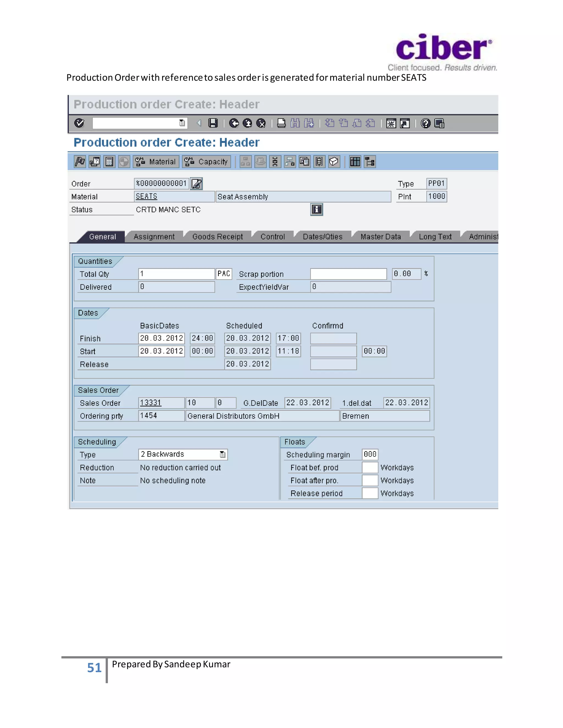
Task: Click the package box icon
Action: pos(334,162)
